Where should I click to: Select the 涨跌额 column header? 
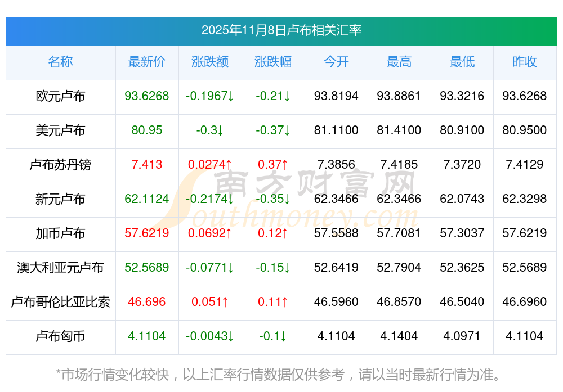point(210,62)
